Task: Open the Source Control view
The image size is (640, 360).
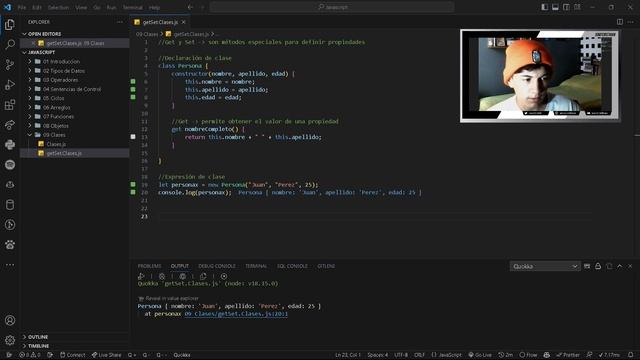Action: tap(10, 64)
